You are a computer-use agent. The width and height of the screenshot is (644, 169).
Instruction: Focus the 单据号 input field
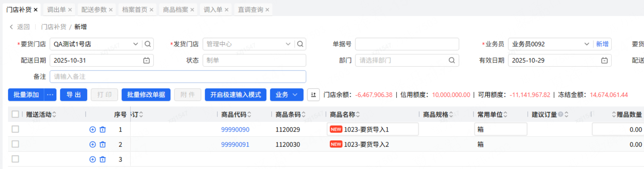click(x=407, y=44)
